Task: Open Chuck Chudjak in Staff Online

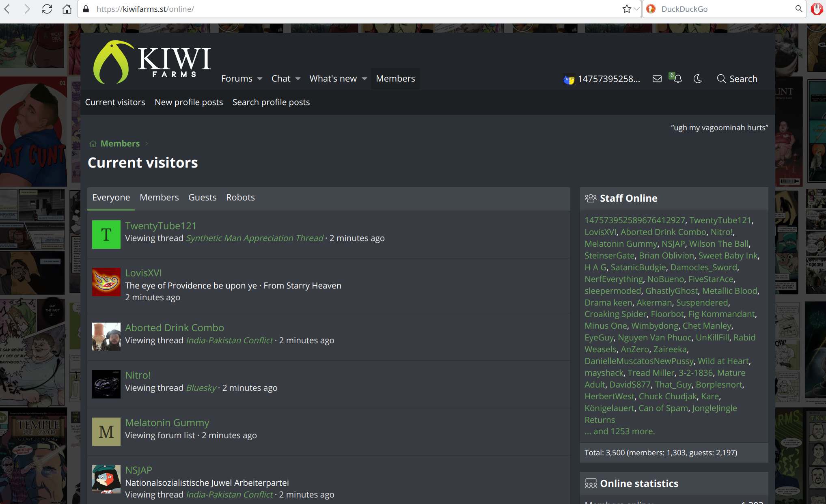Action: pyautogui.click(x=668, y=396)
